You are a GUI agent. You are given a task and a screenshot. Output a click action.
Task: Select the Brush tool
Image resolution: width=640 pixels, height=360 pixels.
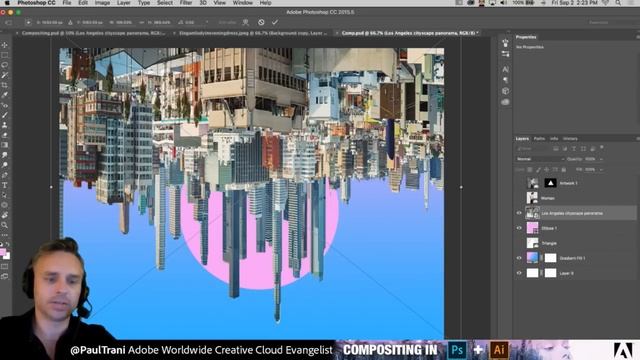click(x=5, y=115)
